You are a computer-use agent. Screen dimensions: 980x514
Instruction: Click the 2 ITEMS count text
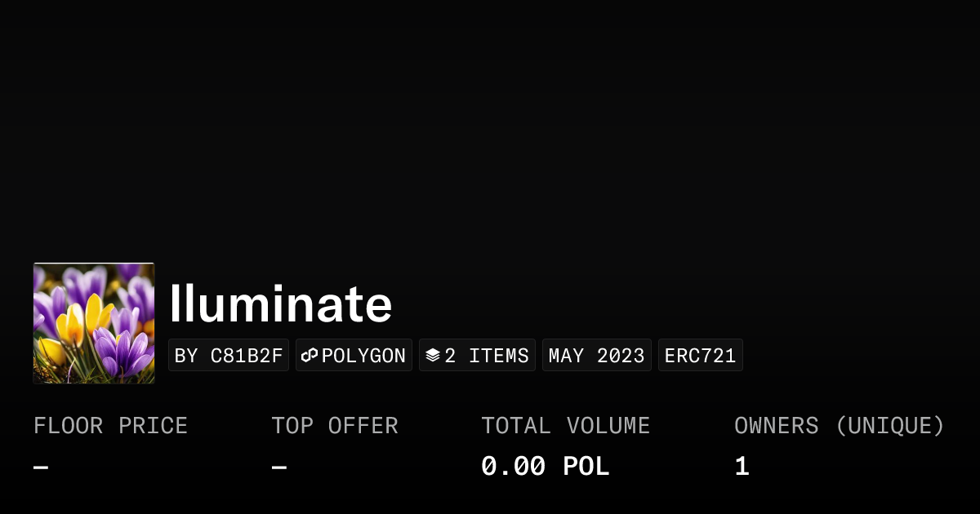click(487, 356)
